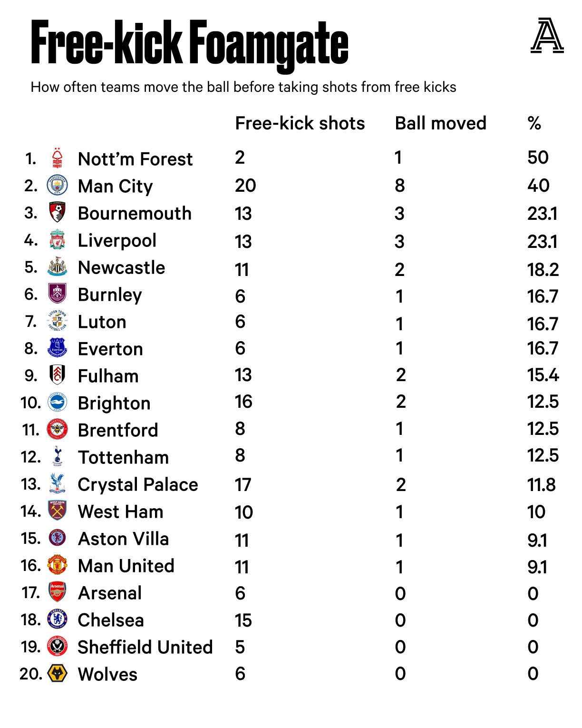Click the Liverpool club crest
This screenshot has height=728, width=582.
coord(57,240)
